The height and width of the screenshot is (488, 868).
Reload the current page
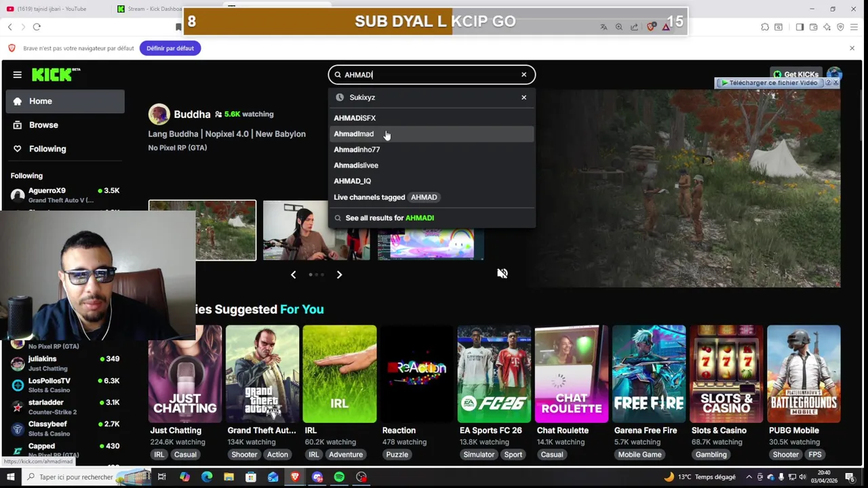pyautogui.click(x=37, y=27)
